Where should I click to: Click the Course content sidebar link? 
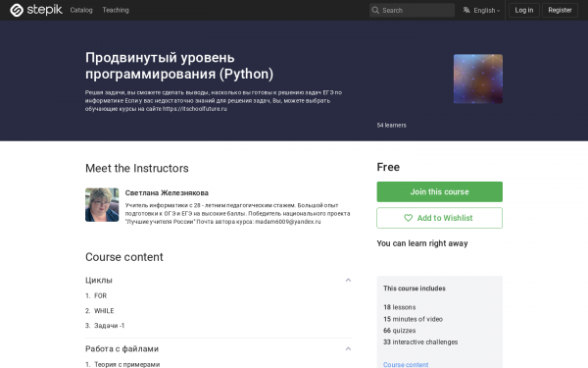(x=406, y=365)
